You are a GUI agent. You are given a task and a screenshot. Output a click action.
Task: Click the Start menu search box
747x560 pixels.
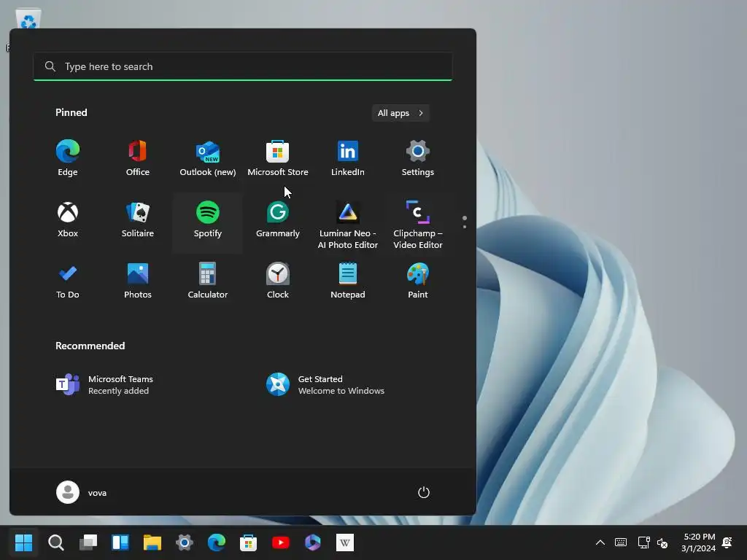(243, 66)
